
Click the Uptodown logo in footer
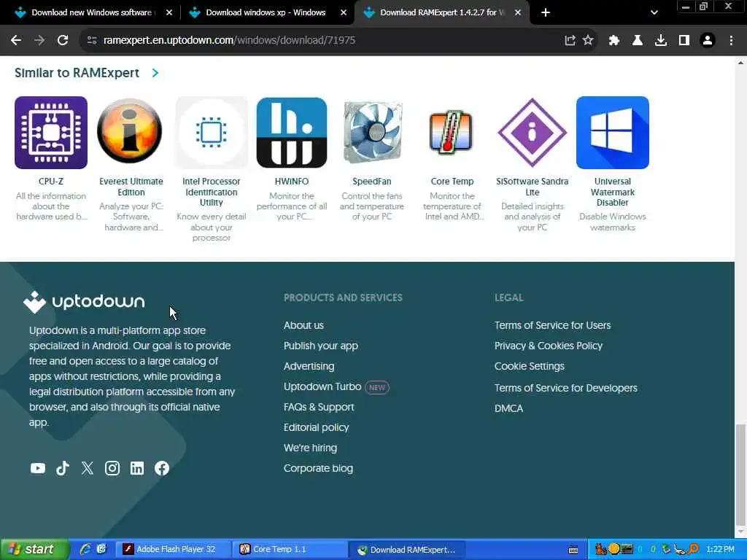[x=84, y=302]
